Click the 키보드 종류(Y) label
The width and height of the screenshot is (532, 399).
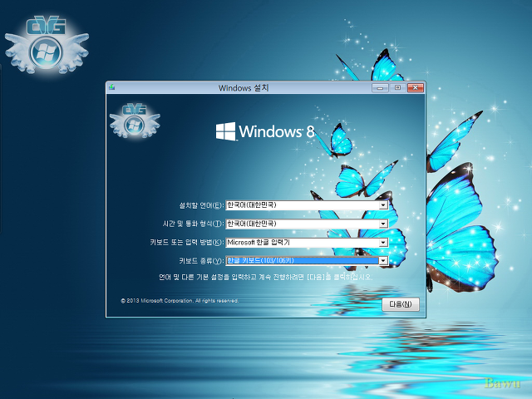(x=201, y=261)
